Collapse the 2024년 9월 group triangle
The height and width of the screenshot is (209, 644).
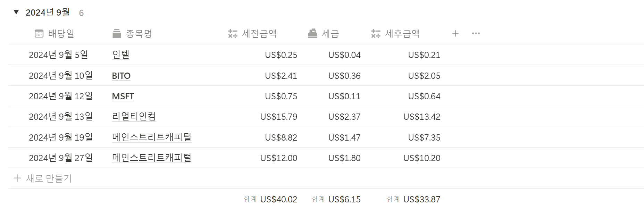point(16,12)
